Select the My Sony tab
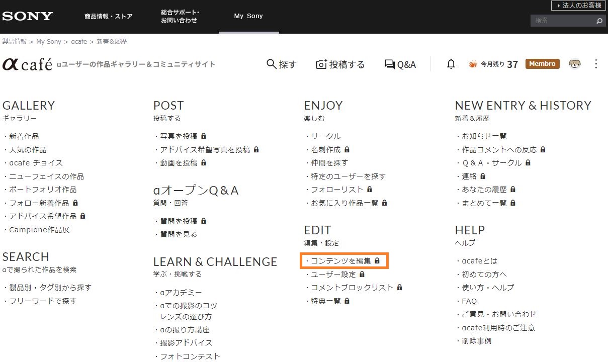608x364 pixels. pyautogui.click(x=248, y=16)
